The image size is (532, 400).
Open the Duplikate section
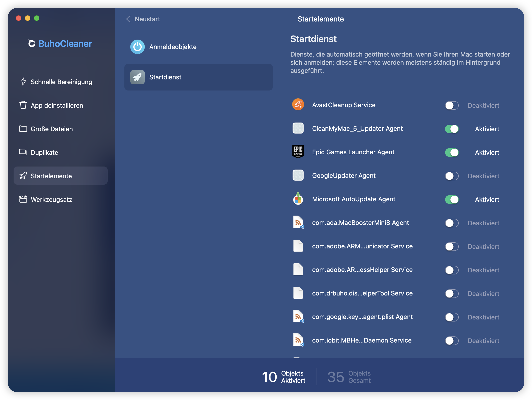(61, 152)
